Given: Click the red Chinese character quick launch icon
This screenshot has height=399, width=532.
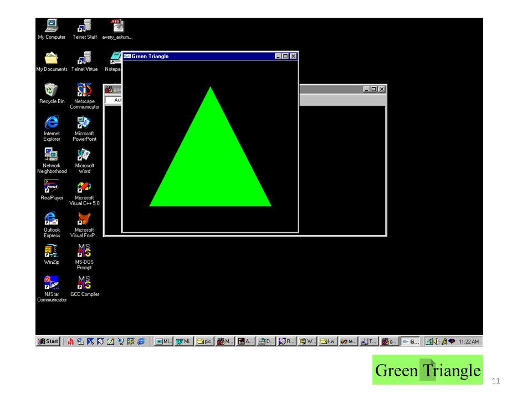Looking at the screenshot, I should pyautogui.click(x=70, y=341).
